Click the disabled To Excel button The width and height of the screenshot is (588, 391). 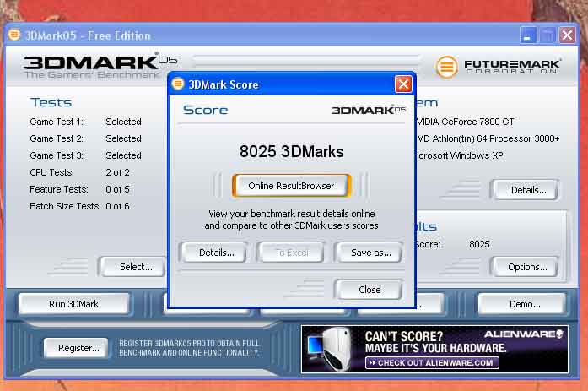click(292, 253)
